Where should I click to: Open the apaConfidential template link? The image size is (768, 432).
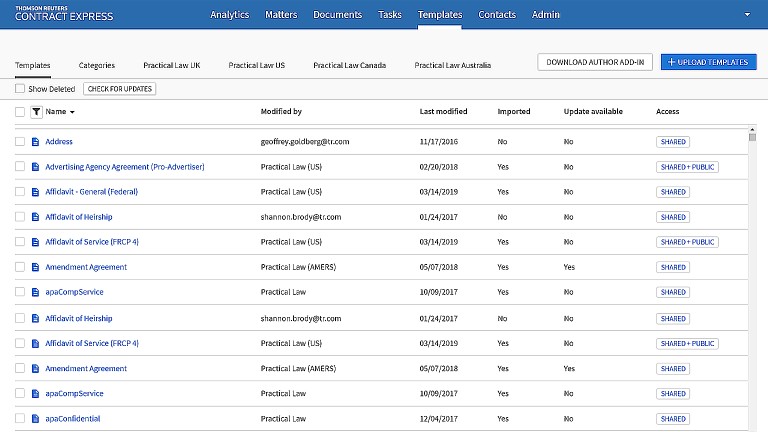[73, 419]
